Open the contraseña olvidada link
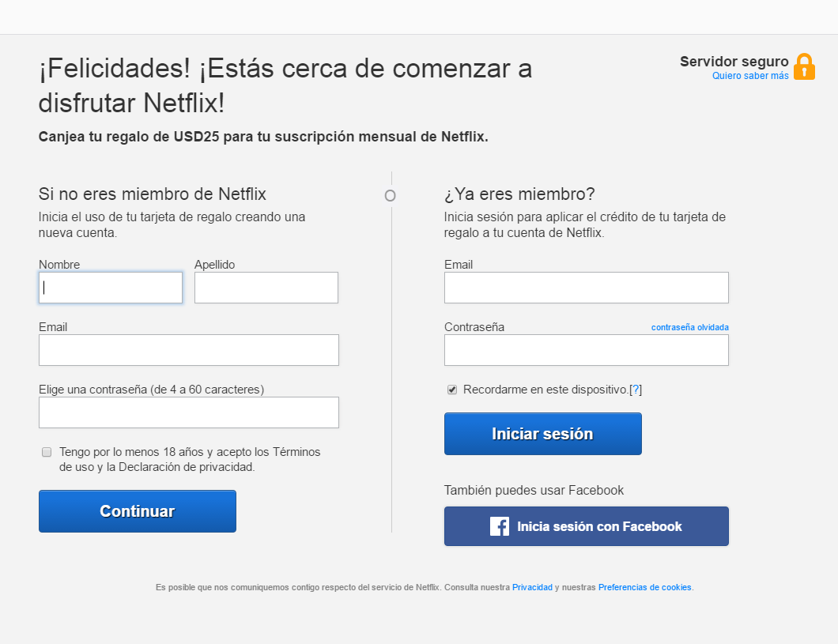The height and width of the screenshot is (644, 838). pyautogui.click(x=690, y=327)
